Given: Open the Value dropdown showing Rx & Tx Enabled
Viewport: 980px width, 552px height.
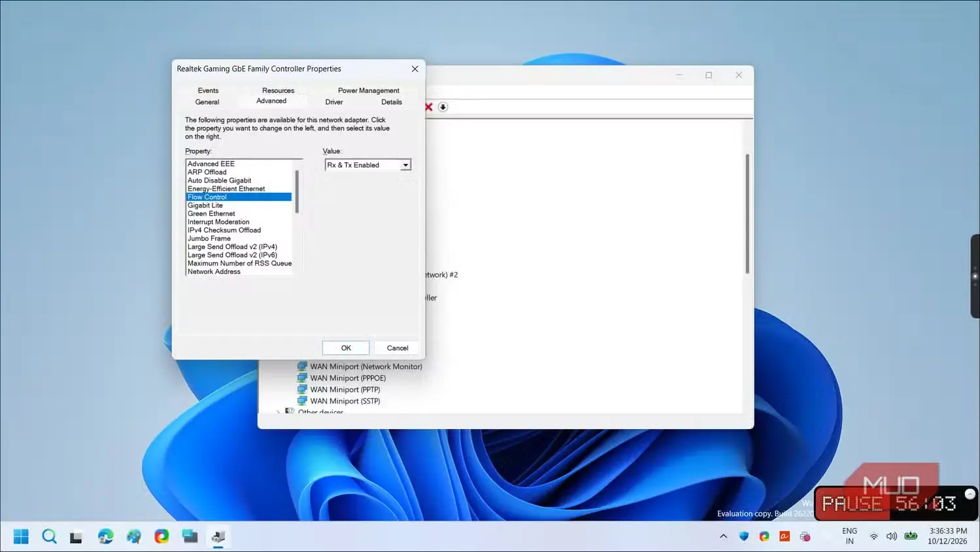Looking at the screenshot, I should pyautogui.click(x=368, y=165).
